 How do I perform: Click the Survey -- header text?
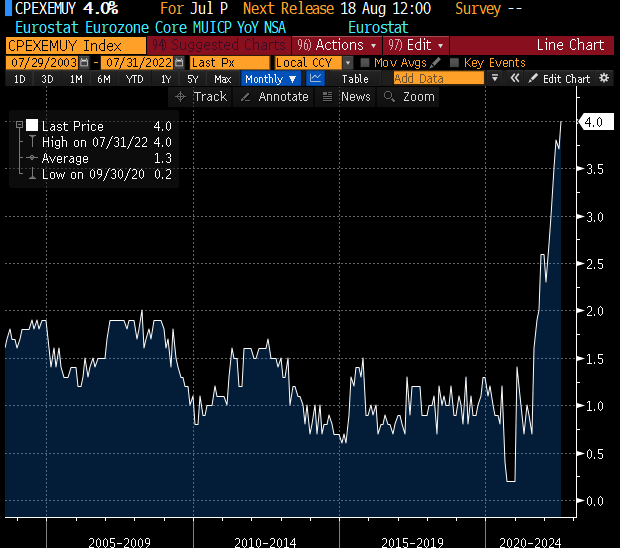coord(488,8)
